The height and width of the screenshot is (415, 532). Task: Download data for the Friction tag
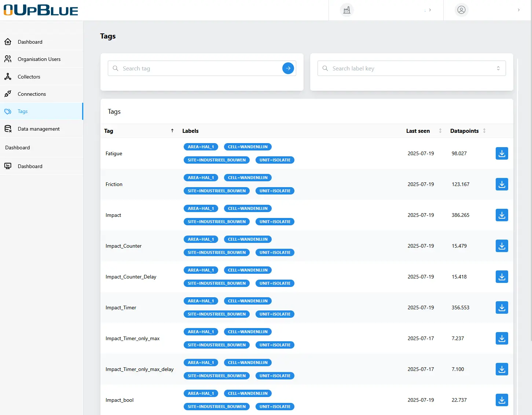click(502, 184)
